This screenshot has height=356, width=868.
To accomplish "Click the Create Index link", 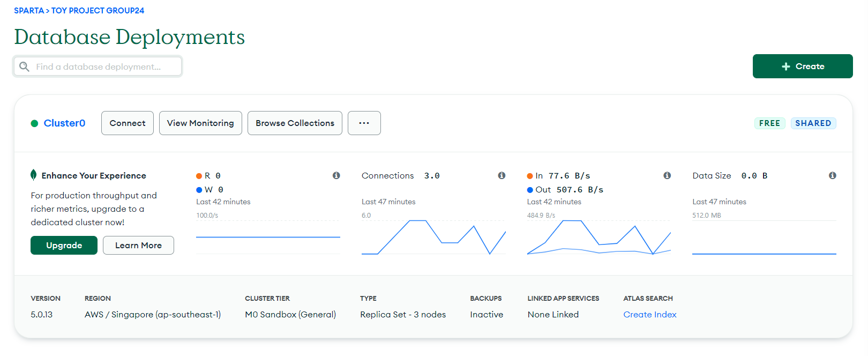I will pos(650,315).
